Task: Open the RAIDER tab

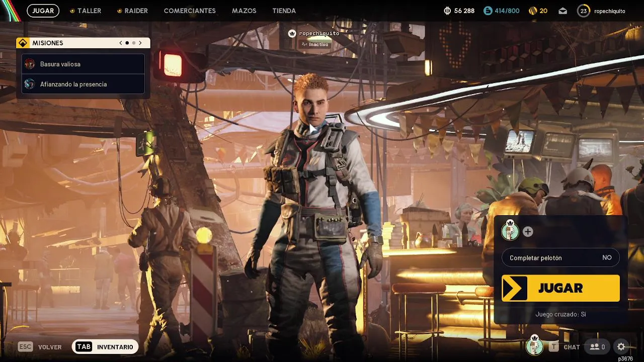Action: click(x=132, y=11)
